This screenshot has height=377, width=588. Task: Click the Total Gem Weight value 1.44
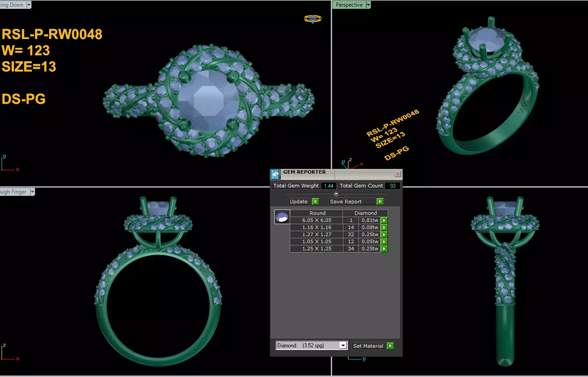(x=328, y=186)
